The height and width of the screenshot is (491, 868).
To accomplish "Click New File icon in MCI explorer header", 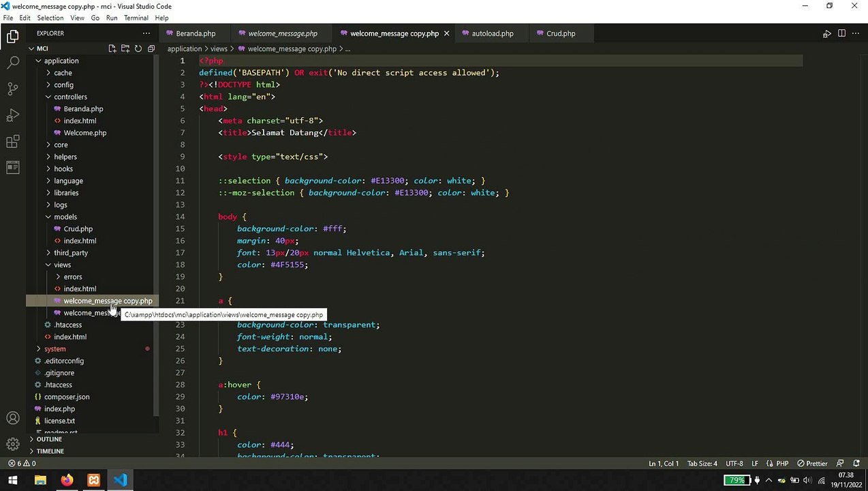I will pos(112,48).
